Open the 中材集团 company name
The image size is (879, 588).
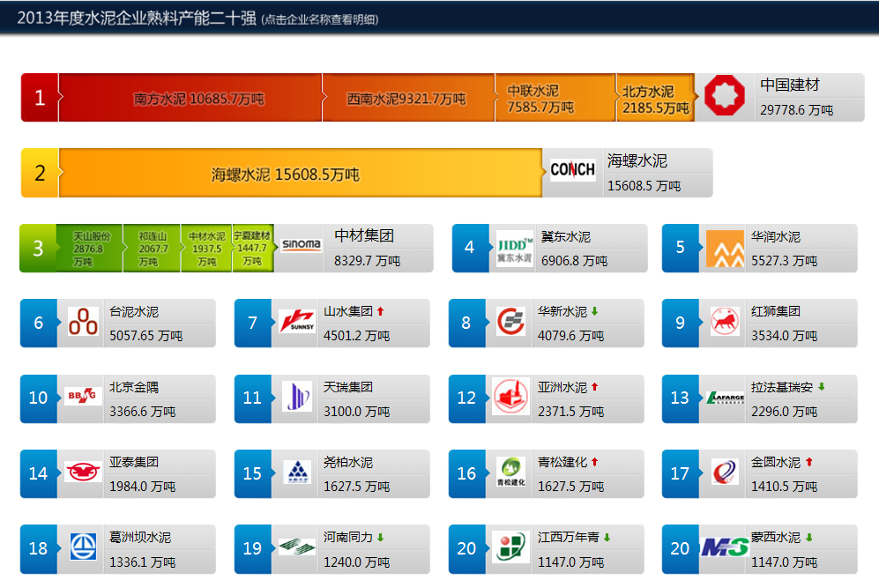[x=364, y=235]
